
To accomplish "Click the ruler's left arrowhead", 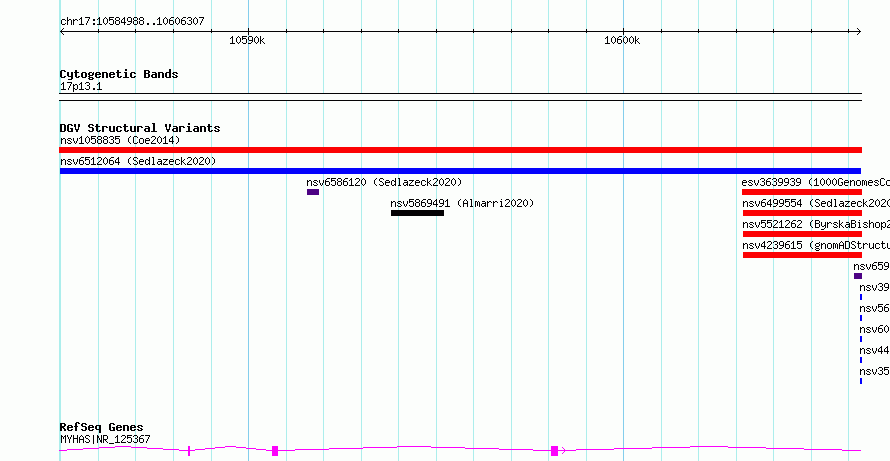I will tap(63, 31).
